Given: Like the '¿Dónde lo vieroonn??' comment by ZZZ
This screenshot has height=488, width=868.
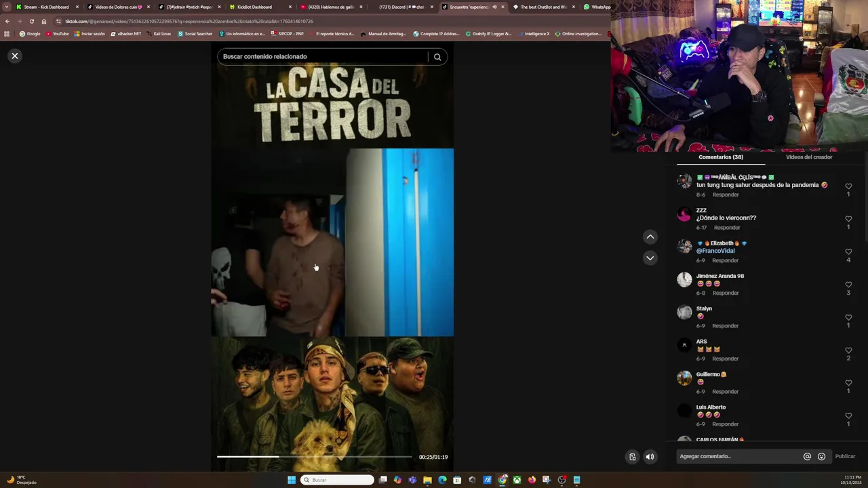Looking at the screenshot, I should pos(848,219).
